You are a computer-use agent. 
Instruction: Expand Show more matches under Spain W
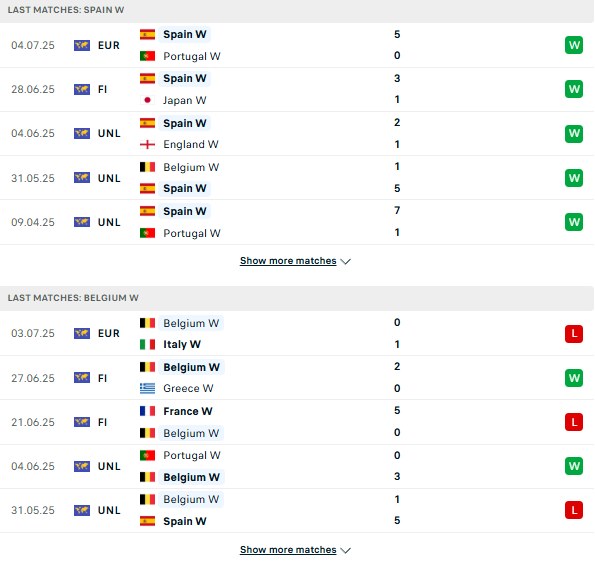pyautogui.click(x=288, y=261)
